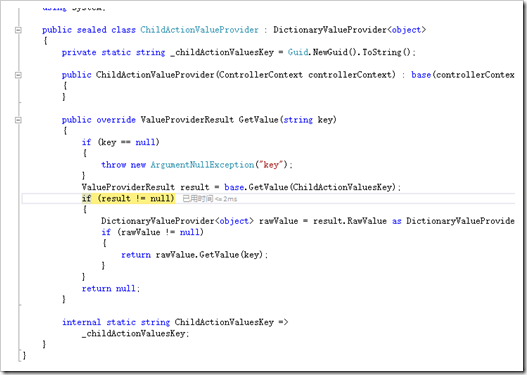Click 'ValueProviderResult result' declaration
The width and height of the screenshot is (527, 375).
(x=146, y=187)
